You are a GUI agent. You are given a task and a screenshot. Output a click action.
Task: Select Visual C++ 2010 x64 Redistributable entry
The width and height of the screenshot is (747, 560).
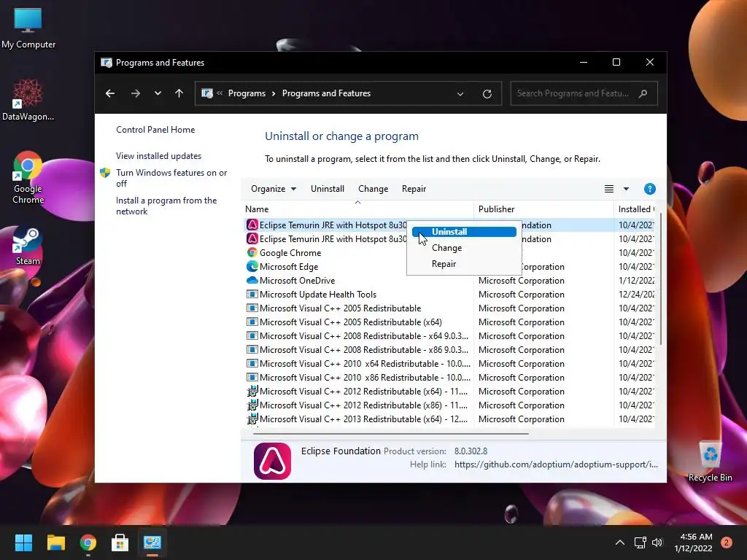365,363
